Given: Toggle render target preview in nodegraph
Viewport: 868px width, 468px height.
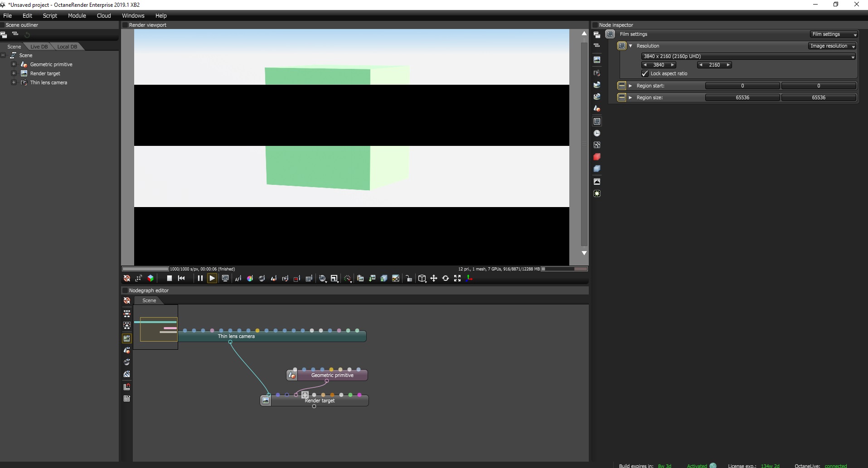Looking at the screenshot, I should (127, 338).
